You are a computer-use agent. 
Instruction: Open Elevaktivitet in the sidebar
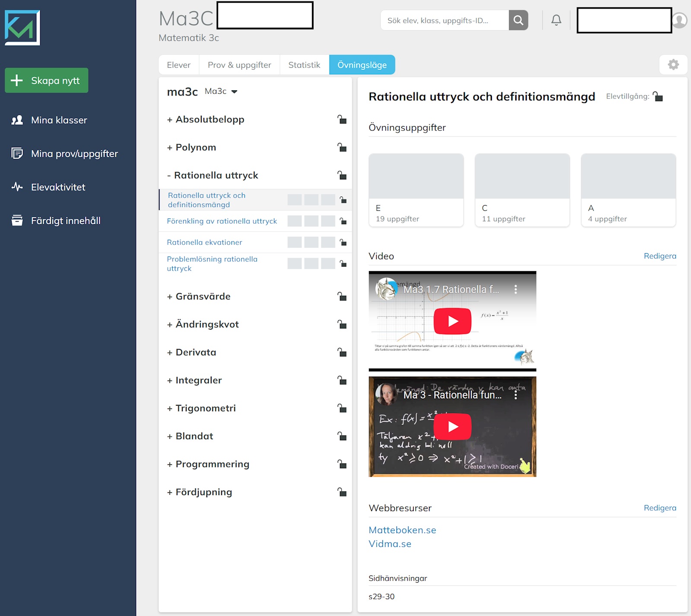(58, 187)
